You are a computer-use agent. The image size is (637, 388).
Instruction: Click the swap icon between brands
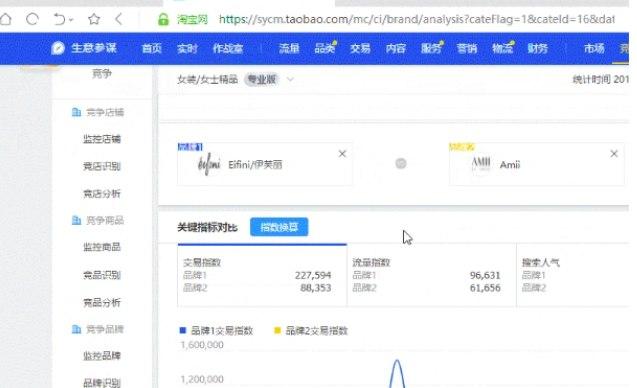(x=401, y=163)
